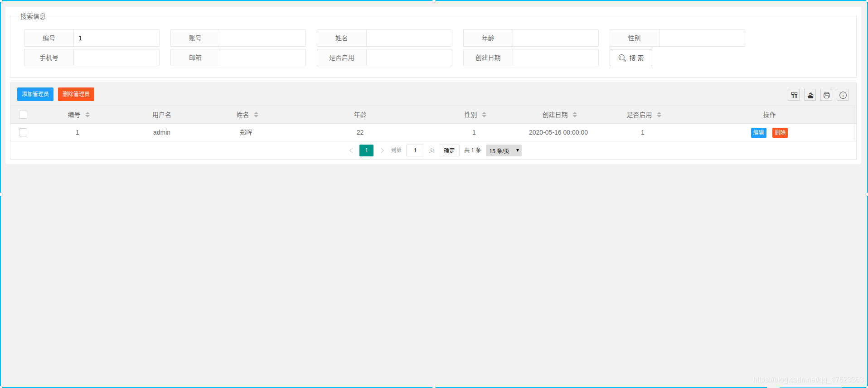Click the 2020-05-16 00:00:00 date cell
Viewport: 868px width, 388px height.
coord(558,132)
